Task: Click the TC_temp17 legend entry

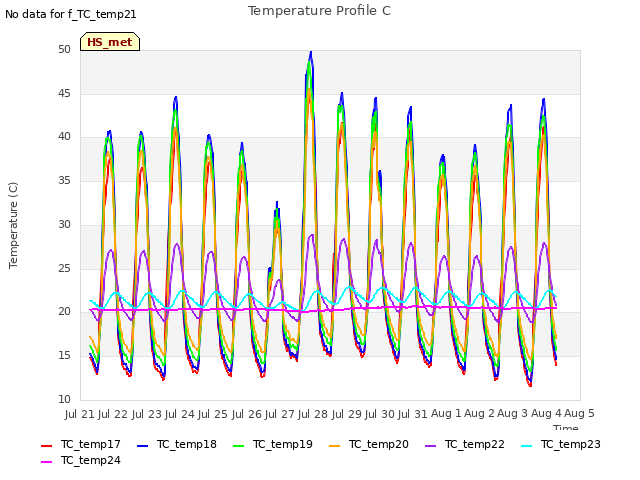Action: (80, 444)
